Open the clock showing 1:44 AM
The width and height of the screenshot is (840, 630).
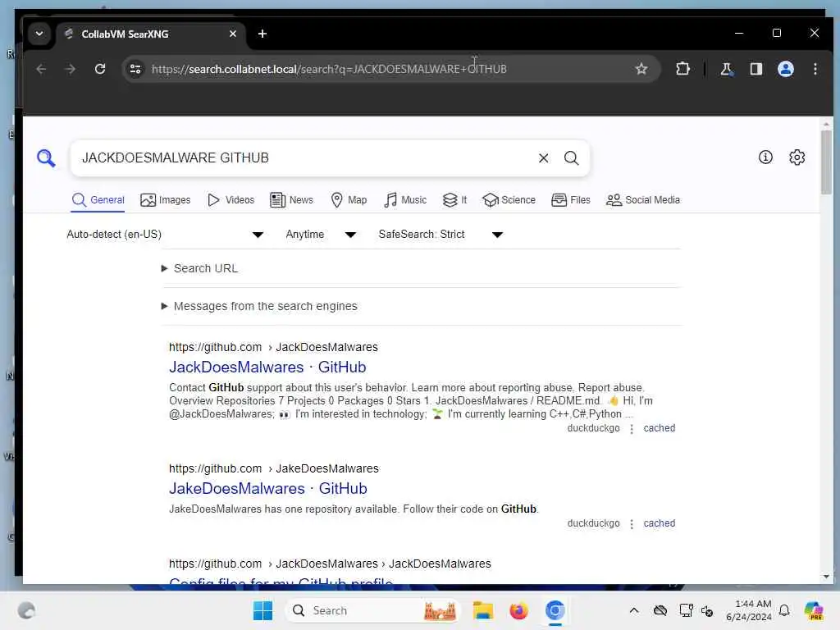pyautogui.click(x=749, y=610)
